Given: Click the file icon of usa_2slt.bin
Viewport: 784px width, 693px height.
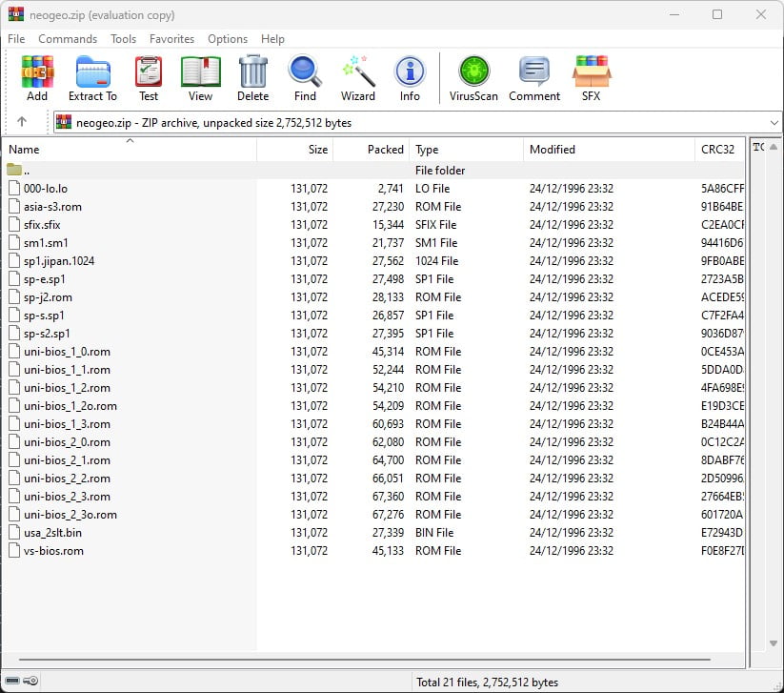Looking at the screenshot, I should click(14, 533).
